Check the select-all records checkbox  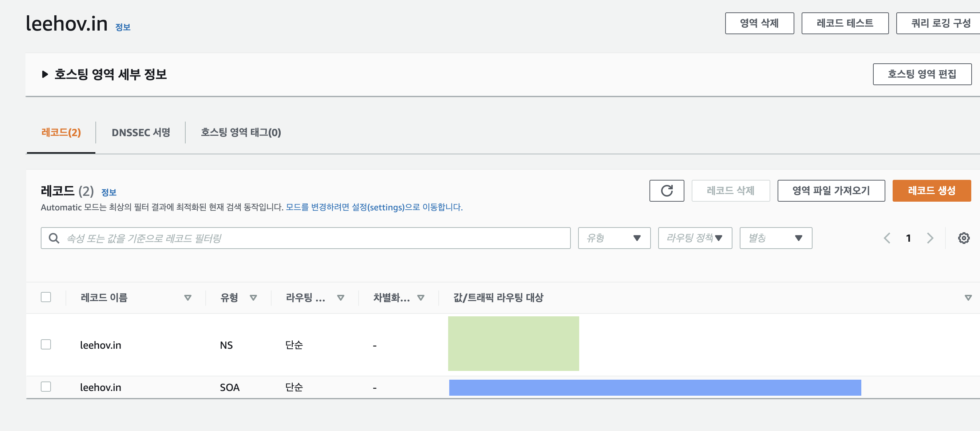46,297
